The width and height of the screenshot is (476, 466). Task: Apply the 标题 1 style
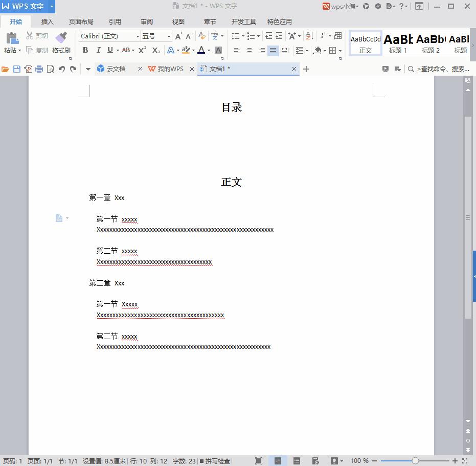(x=398, y=43)
